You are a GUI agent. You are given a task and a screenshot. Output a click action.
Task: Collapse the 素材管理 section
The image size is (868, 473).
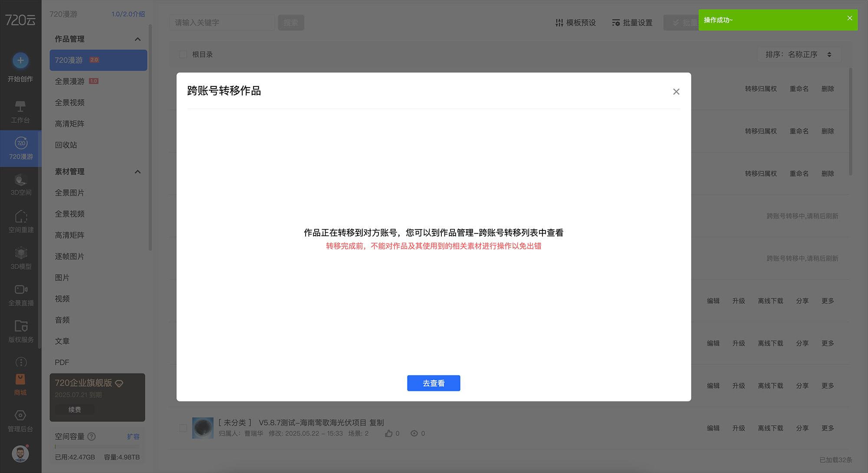(138, 172)
